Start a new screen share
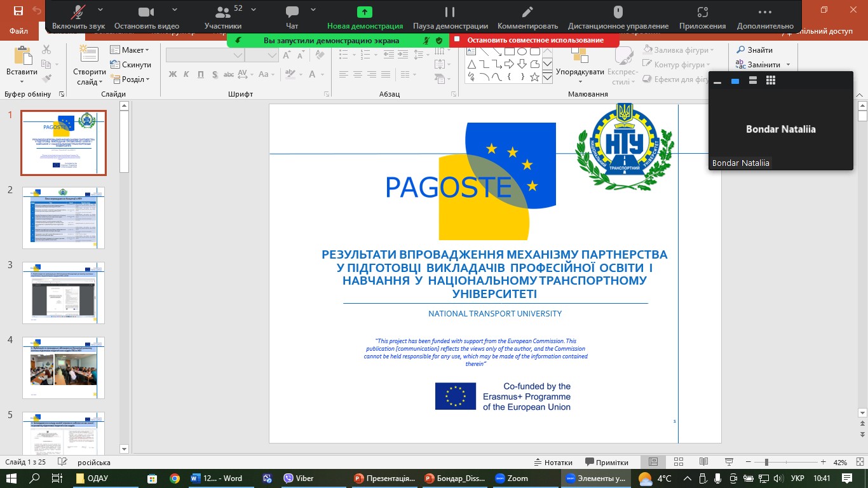 click(365, 17)
